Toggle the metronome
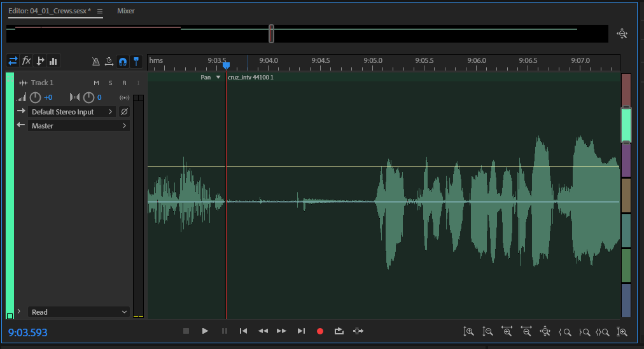 (95, 62)
